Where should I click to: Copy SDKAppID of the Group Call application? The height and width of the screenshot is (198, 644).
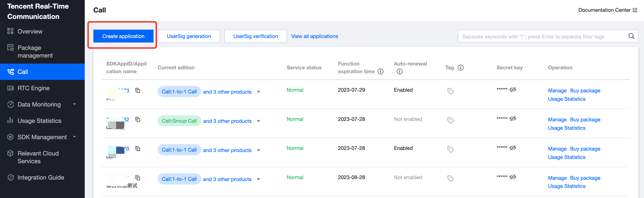coord(137,119)
